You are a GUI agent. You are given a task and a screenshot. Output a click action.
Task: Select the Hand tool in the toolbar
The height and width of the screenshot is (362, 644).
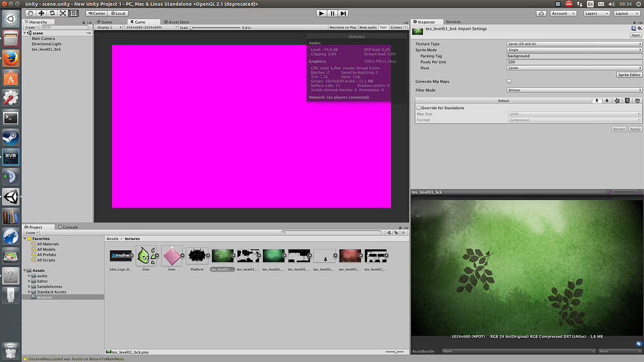pyautogui.click(x=30, y=13)
